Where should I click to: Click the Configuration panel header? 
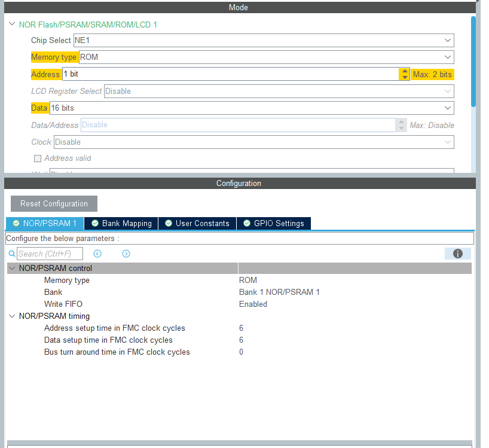[240, 184]
